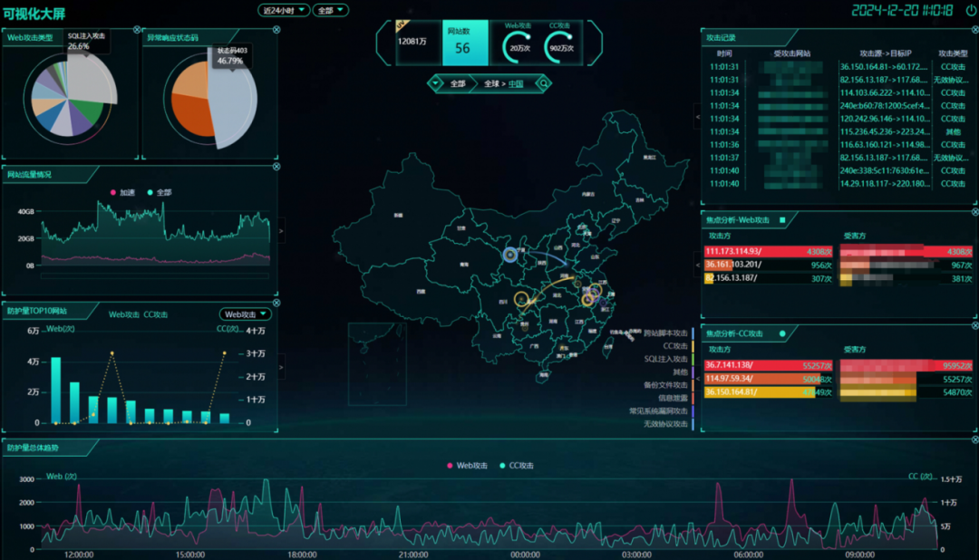The image size is (979, 560).
Task: Close the 攻击记录 panel
Action: [974, 30]
